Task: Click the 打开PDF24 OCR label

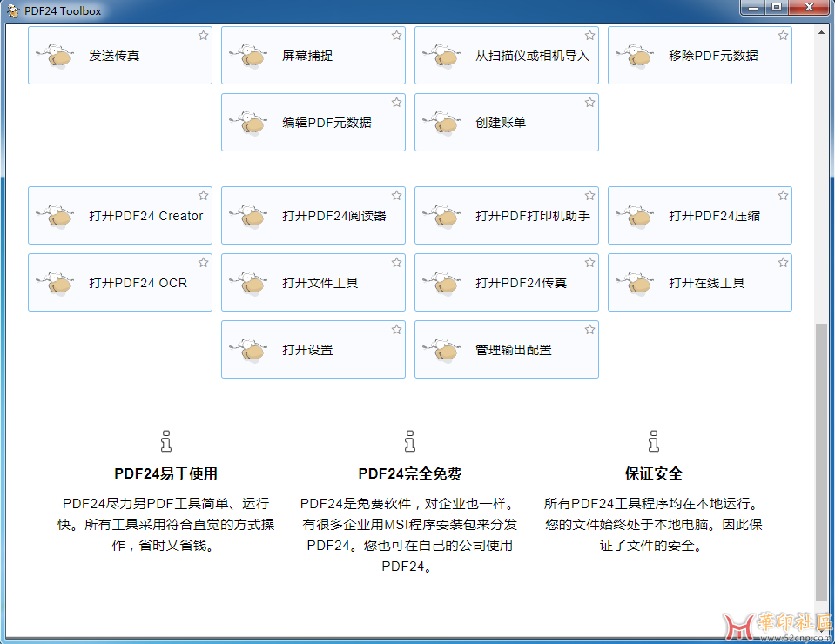Action: tap(138, 283)
